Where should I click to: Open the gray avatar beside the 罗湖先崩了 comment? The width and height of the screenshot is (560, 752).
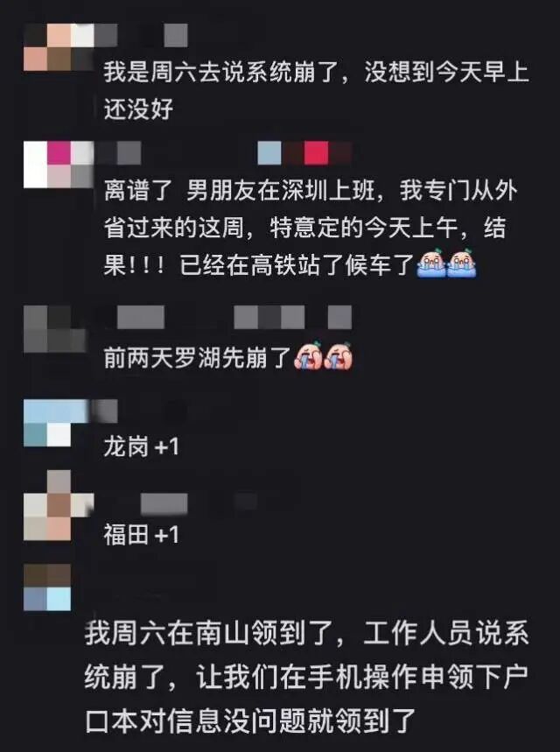55,329
